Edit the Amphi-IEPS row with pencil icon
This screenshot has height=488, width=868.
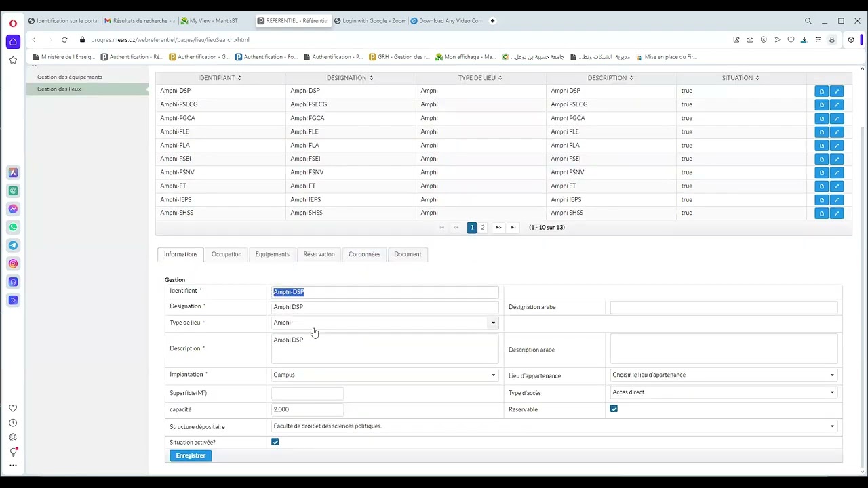[x=837, y=200]
